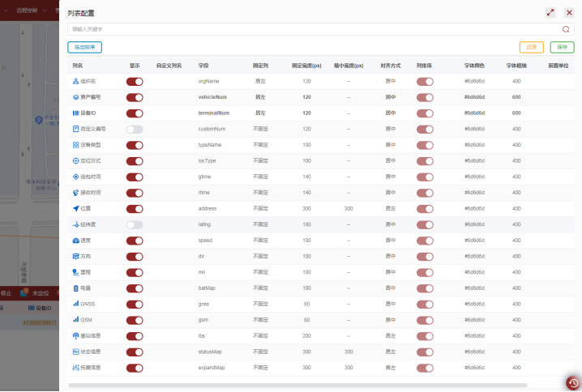Image resolution: width=582 pixels, height=392 pixels.
Task: Click the 保存 save button
Action: pos(562,47)
